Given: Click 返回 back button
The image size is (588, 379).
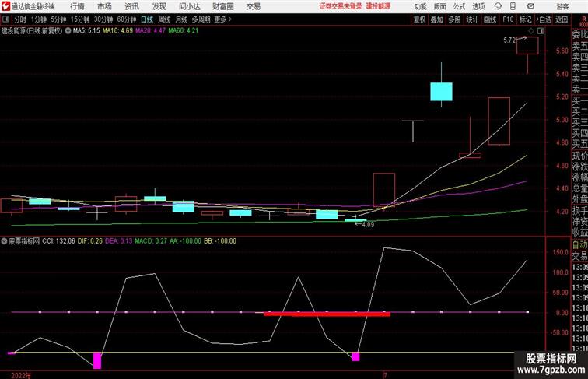Looking at the screenshot, I should 562,19.
